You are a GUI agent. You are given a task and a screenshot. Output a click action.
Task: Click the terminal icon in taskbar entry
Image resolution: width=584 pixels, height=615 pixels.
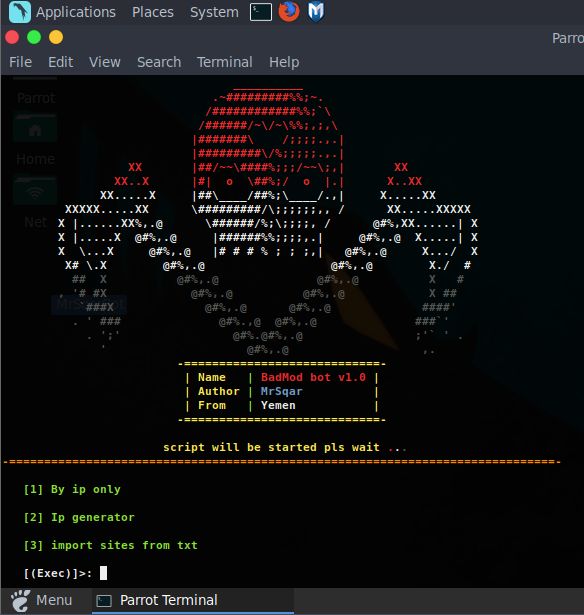click(x=104, y=601)
